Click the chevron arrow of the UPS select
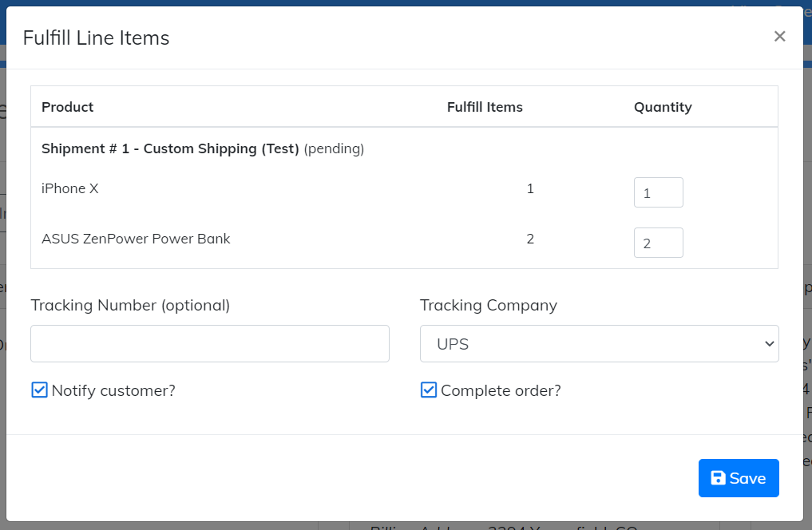Image resolution: width=812 pixels, height=530 pixels. (x=769, y=344)
